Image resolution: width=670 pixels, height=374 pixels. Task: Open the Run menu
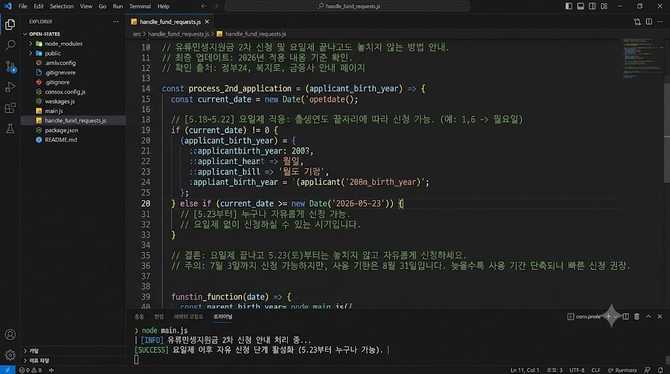tap(118, 6)
